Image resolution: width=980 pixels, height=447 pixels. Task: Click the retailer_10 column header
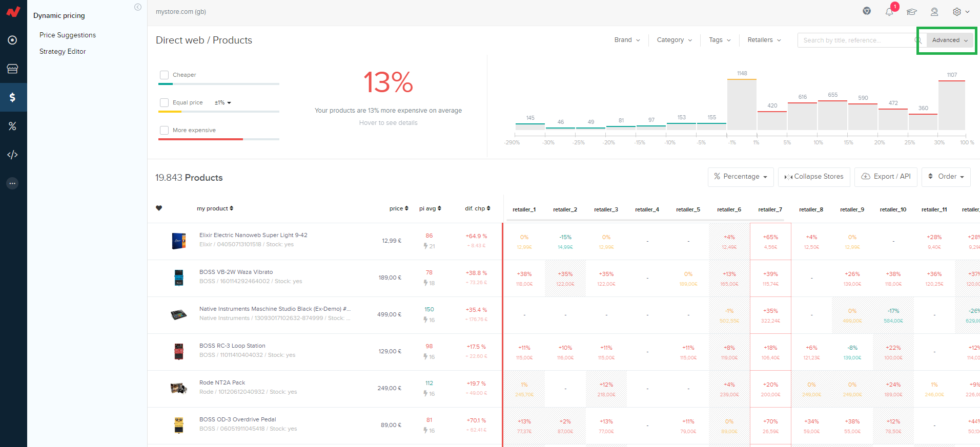(893, 209)
